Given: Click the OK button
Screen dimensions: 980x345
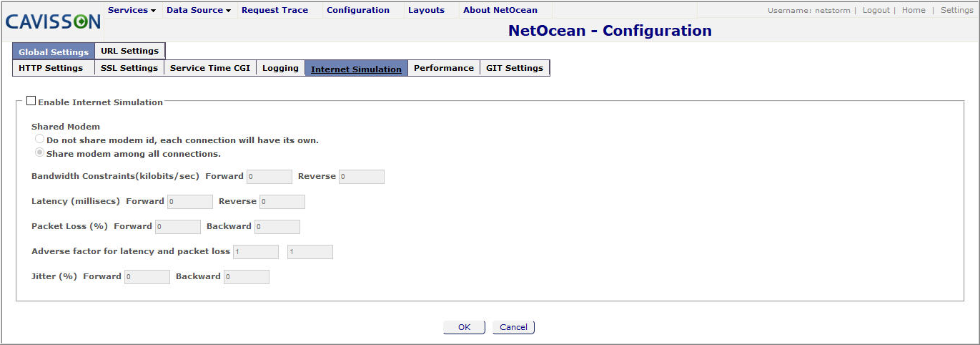Looking at the screenshot, I should coord(465,327).
